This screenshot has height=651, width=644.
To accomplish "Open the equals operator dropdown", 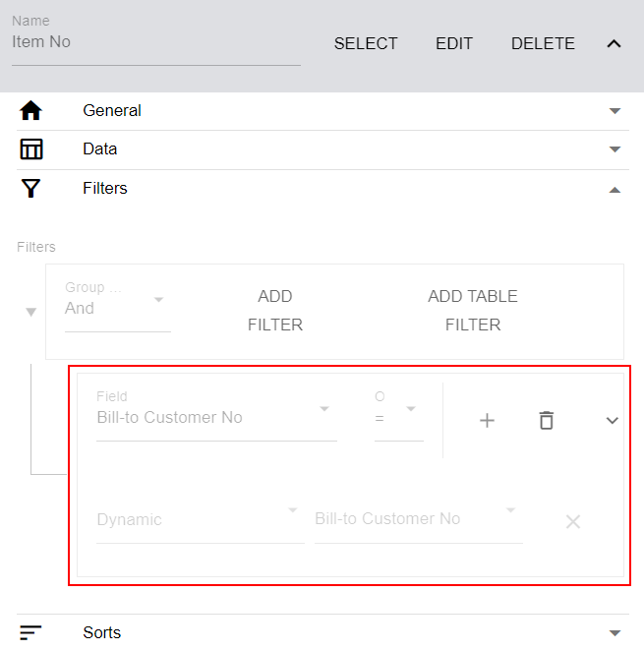I will 398,415.
